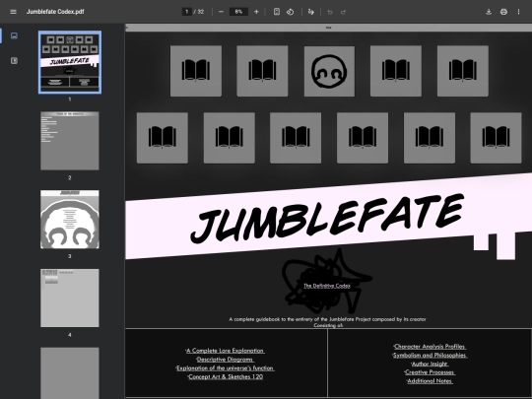
Task: Open 'The Definitive Codex' link
Action: pyautogui.click(x=327, y=286)
